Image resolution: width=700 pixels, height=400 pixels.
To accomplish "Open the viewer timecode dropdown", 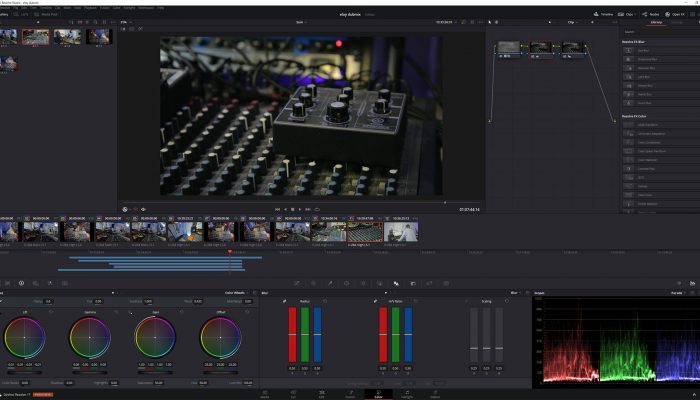I will pos(446,22).
